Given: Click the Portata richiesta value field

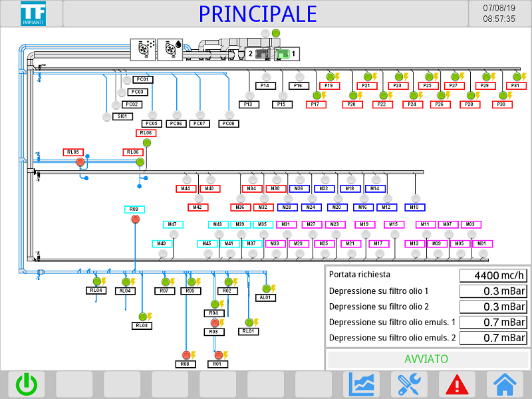Looking at the screenshot, I should 493,275.
